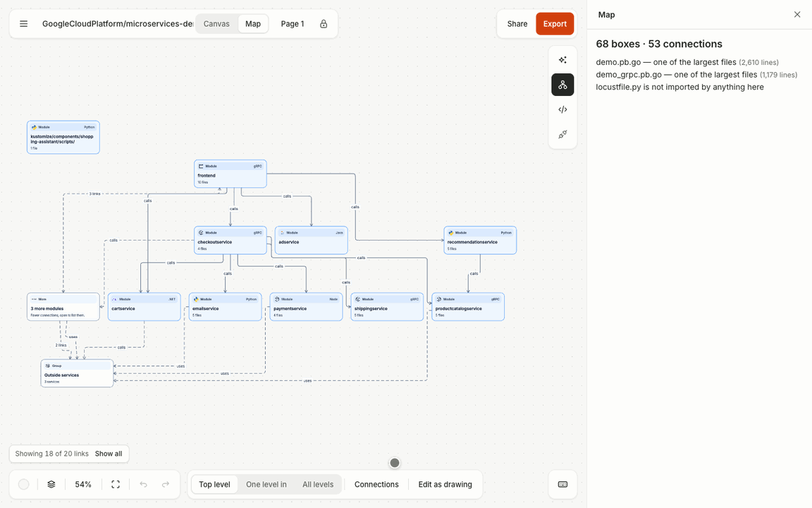Open the layers stack icon
Screen dimensions: 812x508
click(x=51, y=484)
